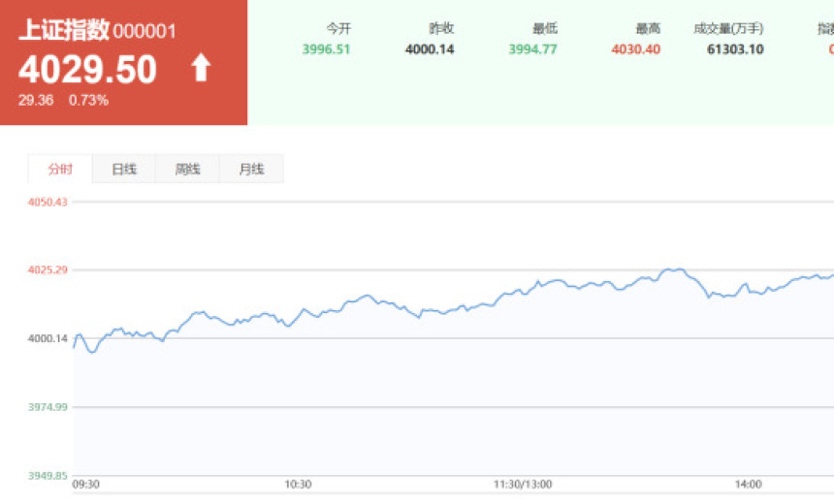834x504 pixels.
Task: Click the 29.36 point change value
Action: pyautogui.click(x=36, y=100)
